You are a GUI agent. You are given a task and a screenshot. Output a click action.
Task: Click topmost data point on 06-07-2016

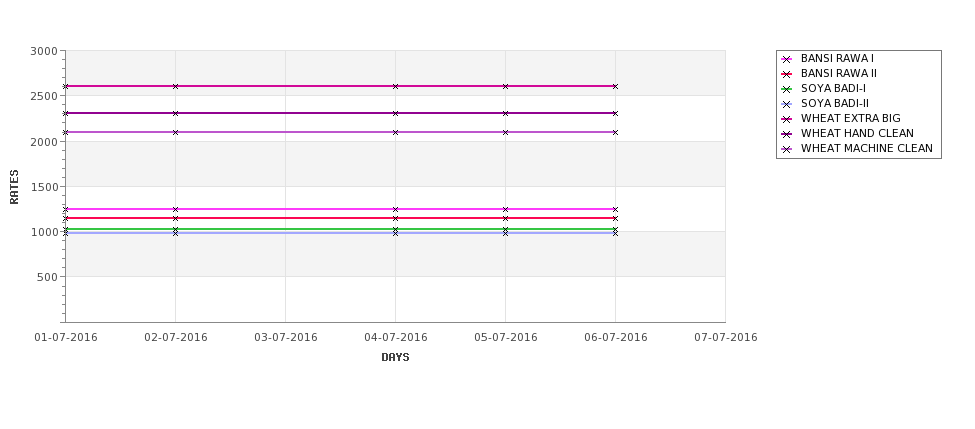pos(616,86)
